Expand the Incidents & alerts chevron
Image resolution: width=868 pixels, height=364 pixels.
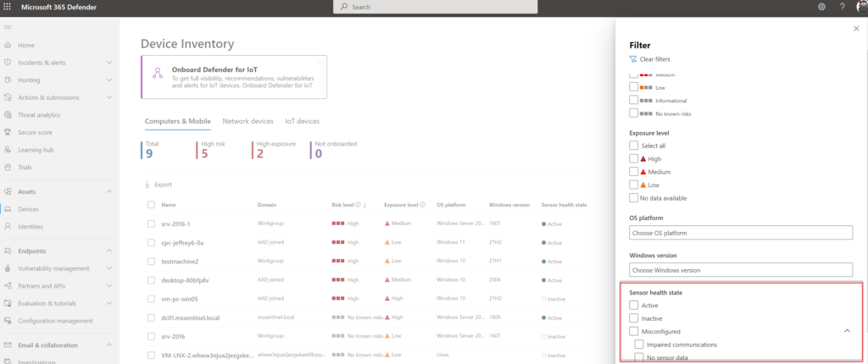click(x=109, y=63)
